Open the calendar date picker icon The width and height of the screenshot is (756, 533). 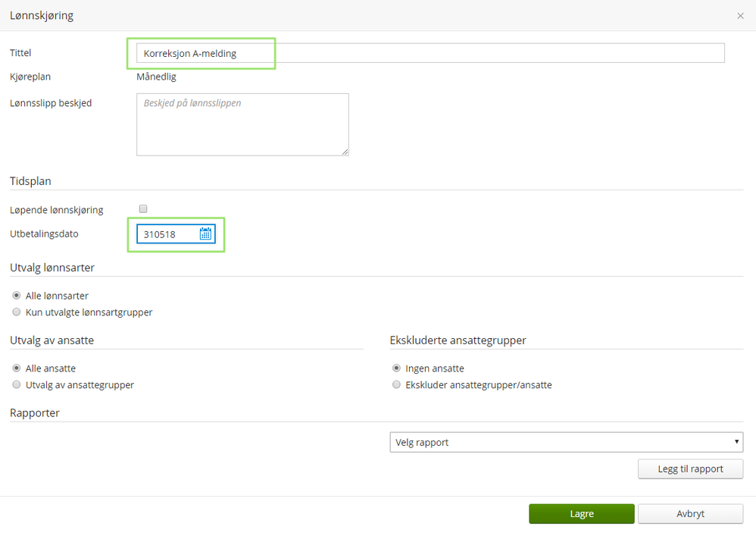(x=205, y=234)
